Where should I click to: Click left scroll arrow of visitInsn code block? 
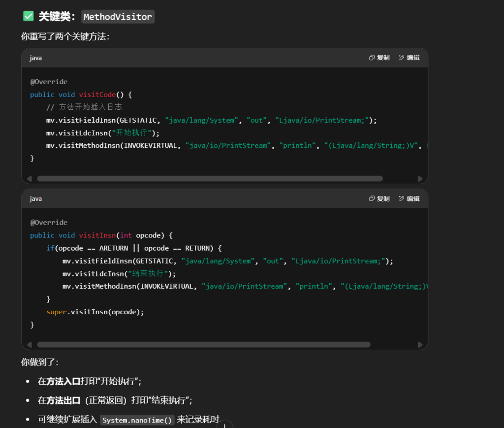point(29,345)
